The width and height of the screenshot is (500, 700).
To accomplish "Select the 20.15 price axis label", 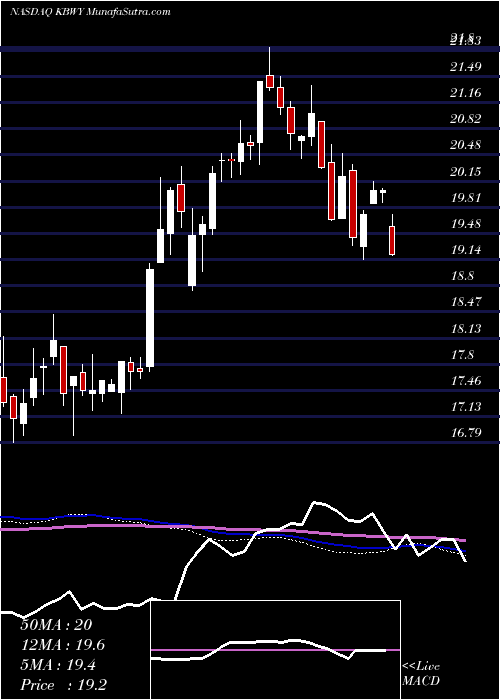I will 466,171.
